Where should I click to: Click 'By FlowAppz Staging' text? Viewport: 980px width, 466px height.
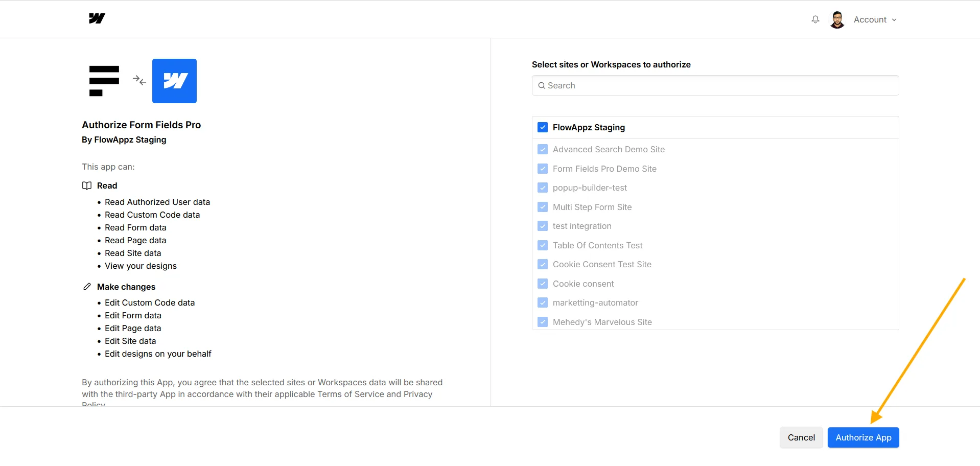124,139
